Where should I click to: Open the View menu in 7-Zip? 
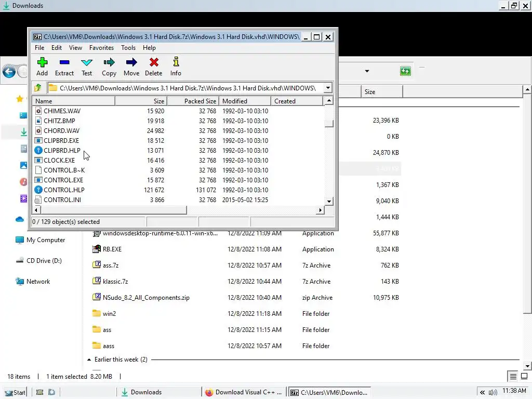pyautogui.click(x=75, y=48)
